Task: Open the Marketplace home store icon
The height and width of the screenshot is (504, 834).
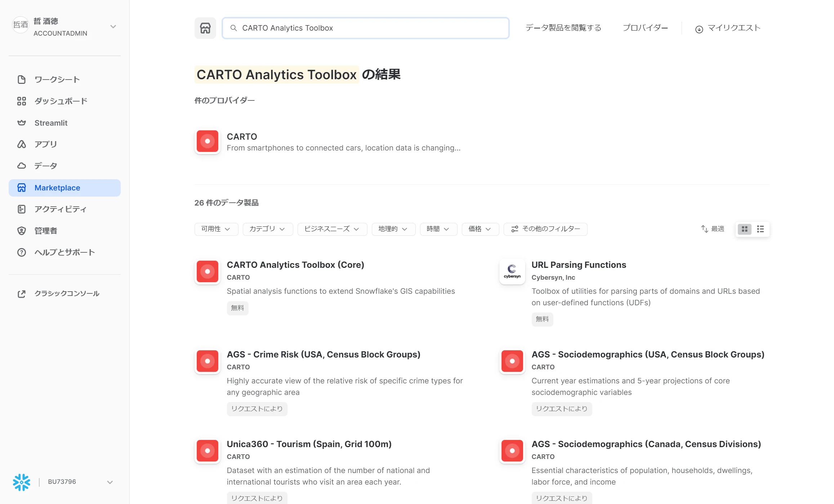Action: click(x=205, y=28)
